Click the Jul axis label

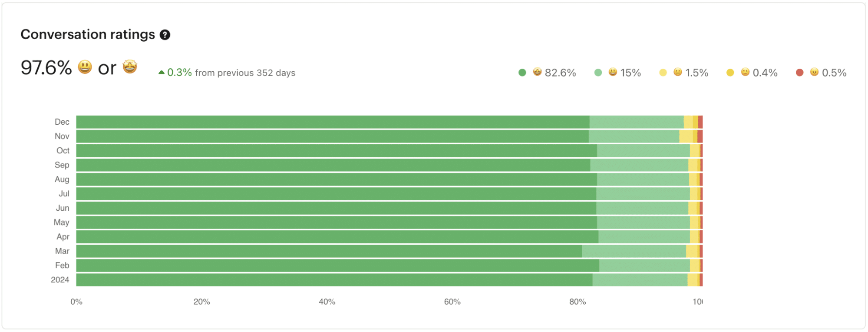64,194
